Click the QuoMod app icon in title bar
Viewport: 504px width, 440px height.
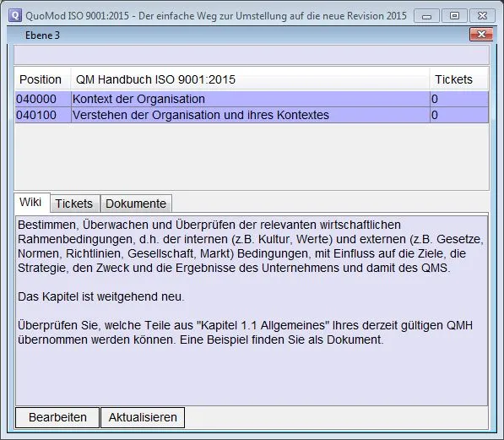coord(15,15)
